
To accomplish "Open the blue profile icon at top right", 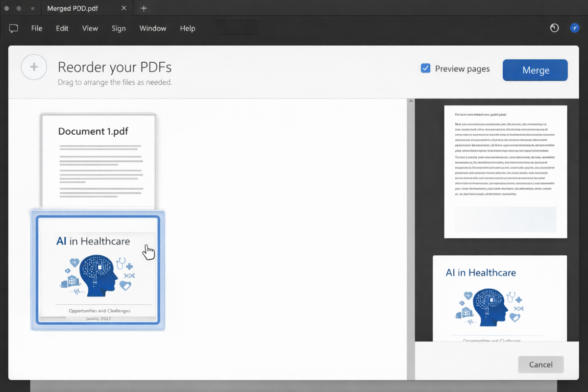I will point(575,28).
